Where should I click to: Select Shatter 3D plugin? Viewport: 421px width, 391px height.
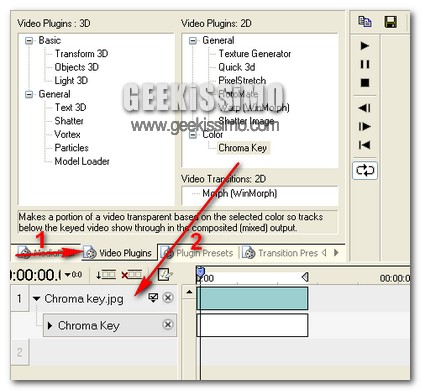tap(69, 121)
